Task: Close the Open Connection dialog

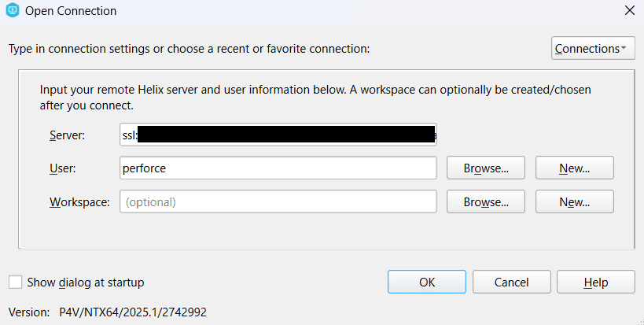Action: pyautogui.click(x=630, y=11)
